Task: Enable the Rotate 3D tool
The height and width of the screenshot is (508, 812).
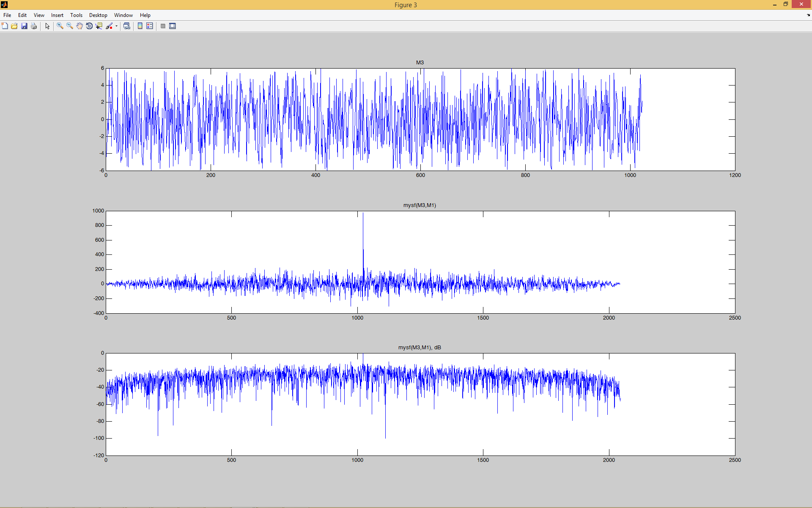Action: [89, 26]
